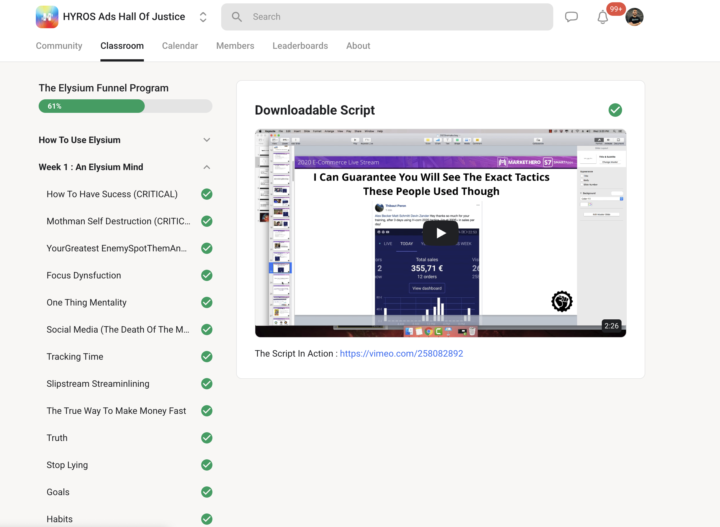Open The True Way To Make Money Fast
Image resolution: width=720 pixels, height=527 pixels.
pyautogui.click(x=116, y=411)
